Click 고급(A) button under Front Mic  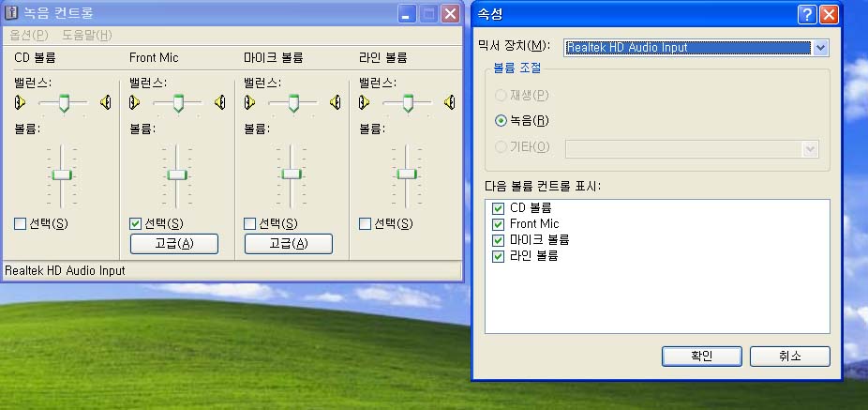coord(173,244)
